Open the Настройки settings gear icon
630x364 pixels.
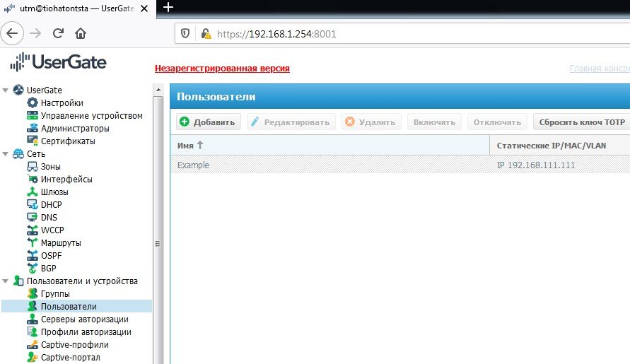[32, 103]
